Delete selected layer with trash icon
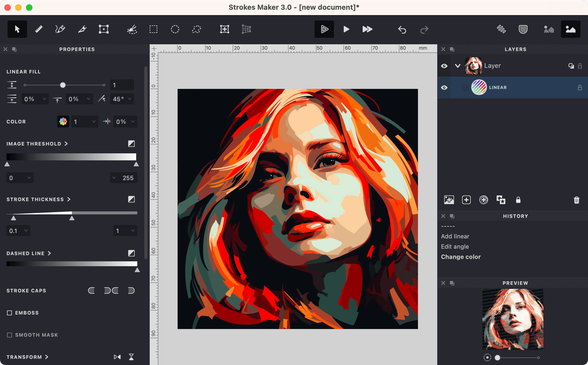The image size is (588, 365). [577, 200]
